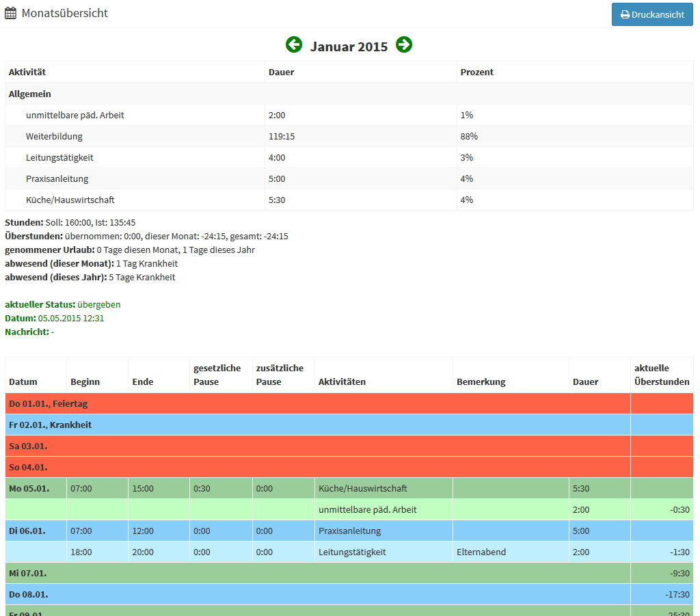Viewport: 700px width, 616px height.
Task: Click the calendar icon beside Monatsübersicht
Action: pos(11,13)
